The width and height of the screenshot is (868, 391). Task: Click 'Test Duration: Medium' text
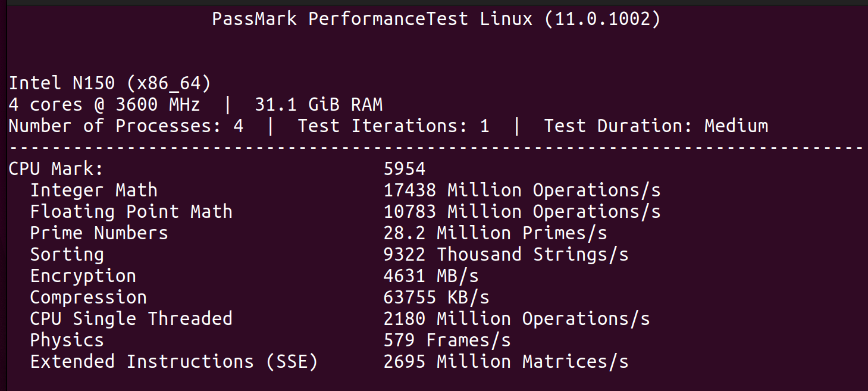[x=656, y=126]
